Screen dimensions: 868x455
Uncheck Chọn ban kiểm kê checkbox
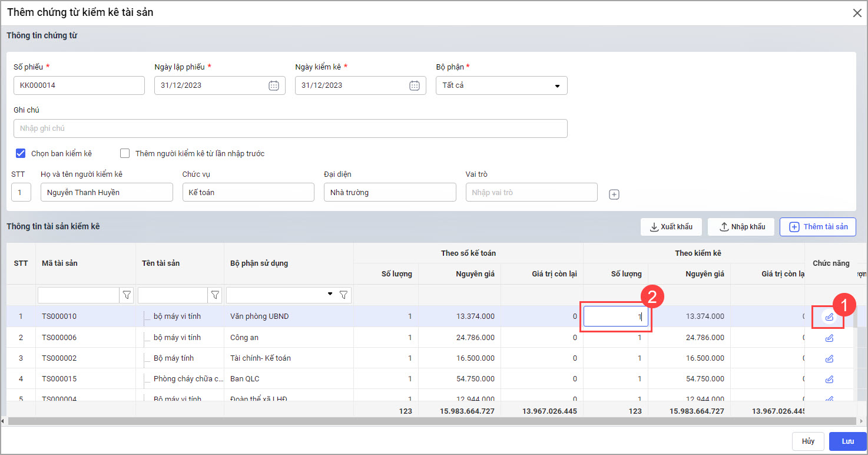tap(21, 154)
